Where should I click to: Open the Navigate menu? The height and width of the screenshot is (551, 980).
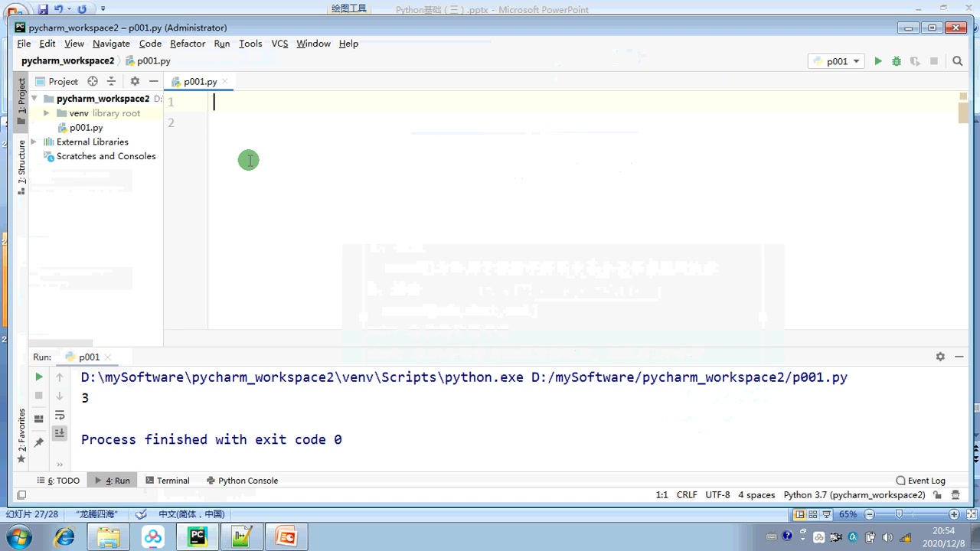pos(111,44)
